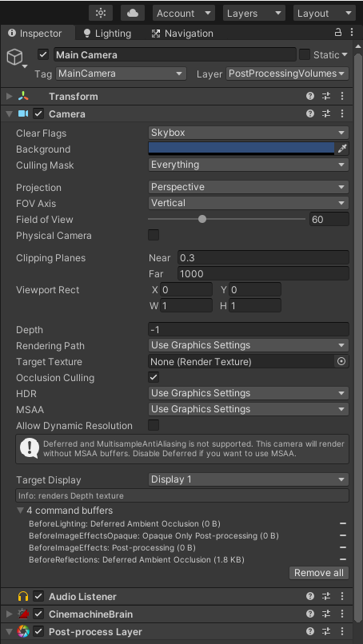Switch to the Lighting tab
Image resolution: width=363 pixels, height=644 pixels.
click(107, 34)
